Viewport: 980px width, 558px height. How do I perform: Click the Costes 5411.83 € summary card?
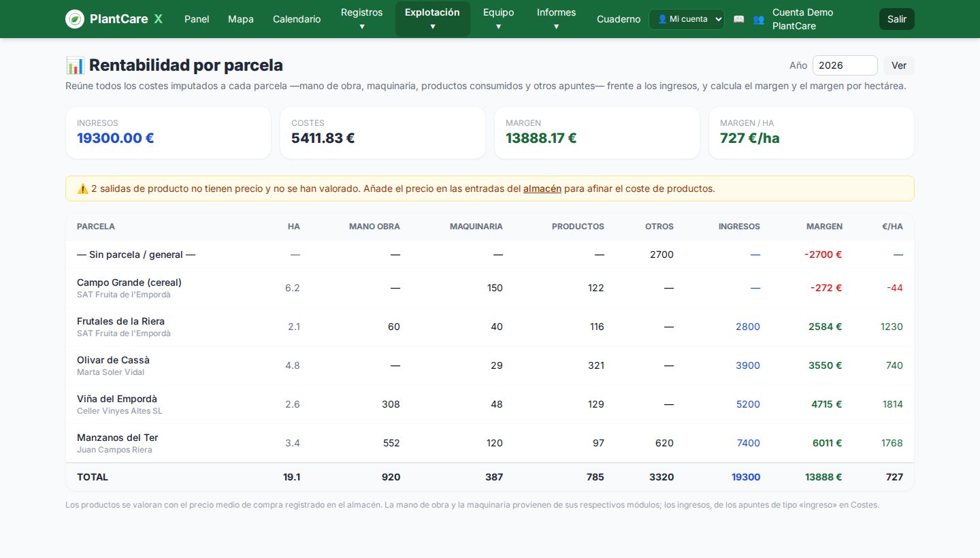click(382, 133)
